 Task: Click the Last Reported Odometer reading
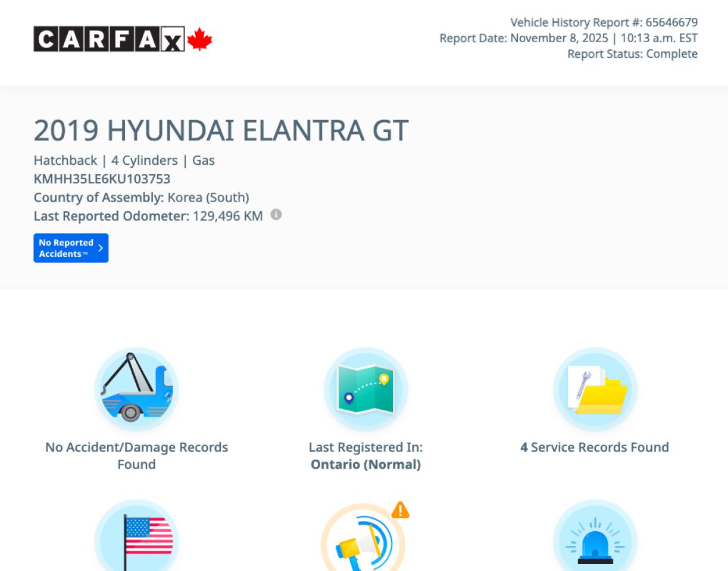148,215
